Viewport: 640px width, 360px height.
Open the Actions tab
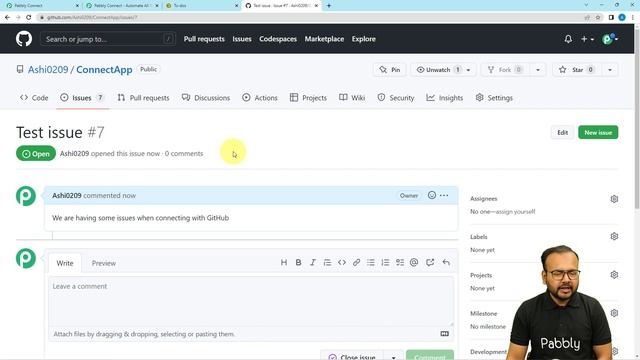(260, 98)
